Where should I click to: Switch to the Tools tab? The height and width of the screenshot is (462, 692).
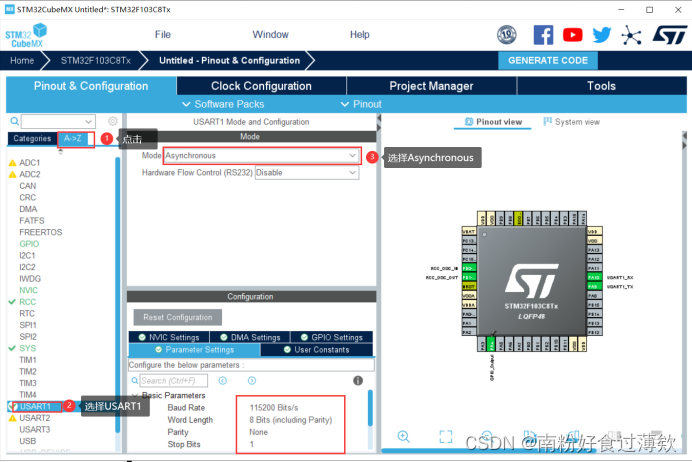point(601,86)
